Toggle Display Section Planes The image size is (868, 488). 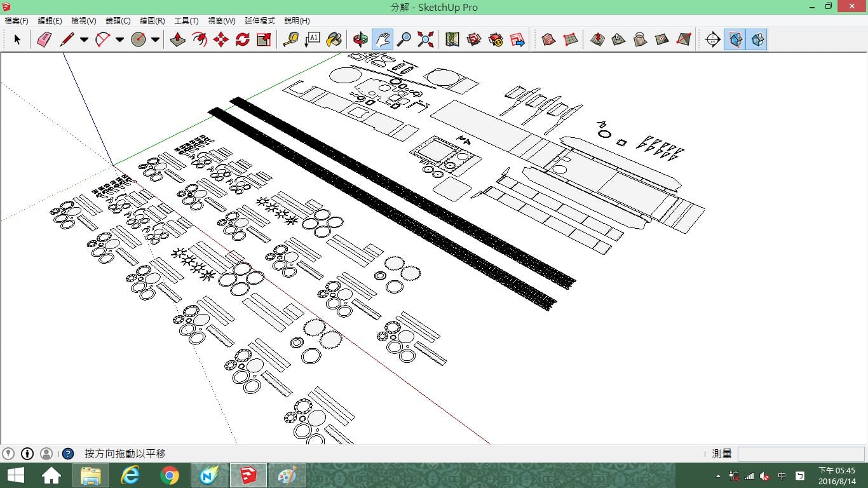click(x=735, y=39)
